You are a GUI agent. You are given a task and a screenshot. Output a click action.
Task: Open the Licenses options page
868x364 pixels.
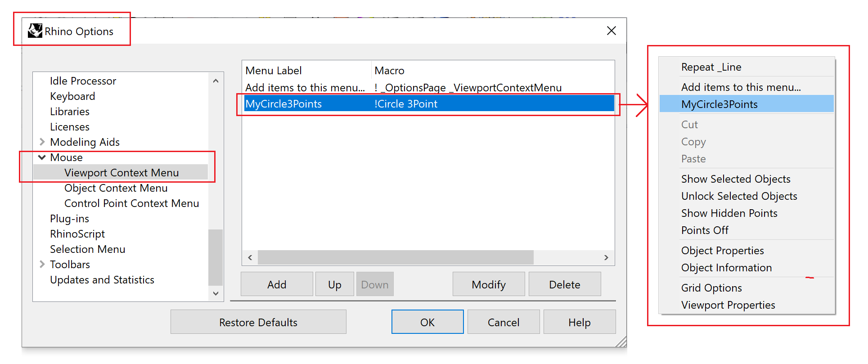pyautogui.click(x=70, y=127)
